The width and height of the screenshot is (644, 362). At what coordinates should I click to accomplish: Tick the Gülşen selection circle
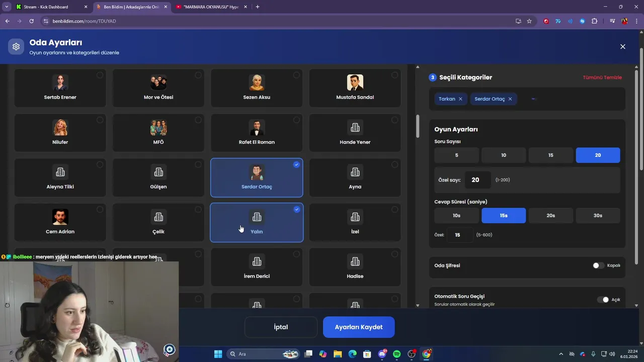click(x=198, y=164)
